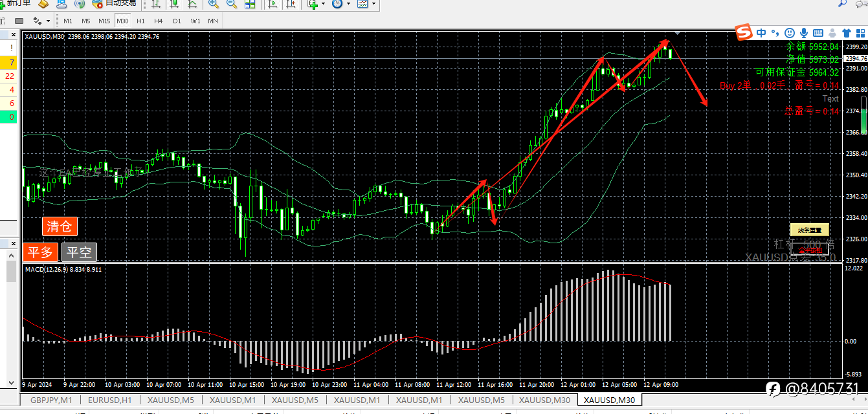The image size is (868, 414).
Task: Click the red 清仓 close-all button
Action: point(60,226)
